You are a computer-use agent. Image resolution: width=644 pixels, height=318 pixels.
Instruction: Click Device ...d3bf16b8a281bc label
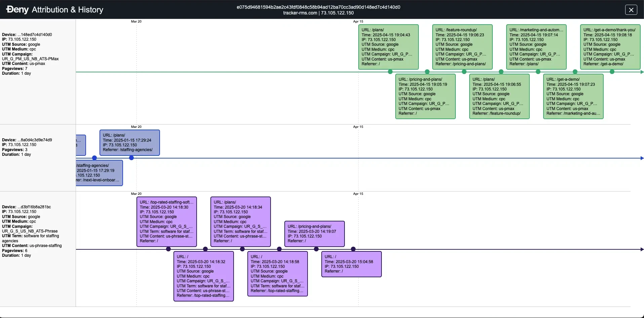pos(27,207)
